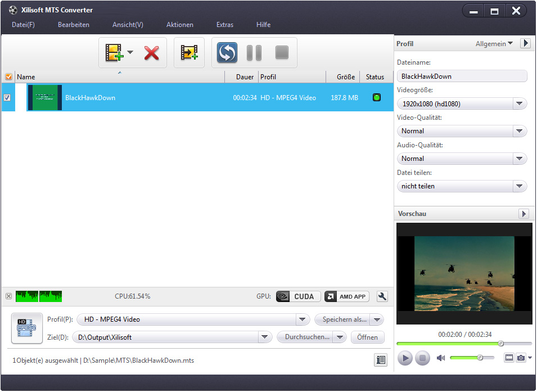The height and width of the screenshot is (392, 537).
Task: Click the Öffnen button
Action: coord(368,337)
